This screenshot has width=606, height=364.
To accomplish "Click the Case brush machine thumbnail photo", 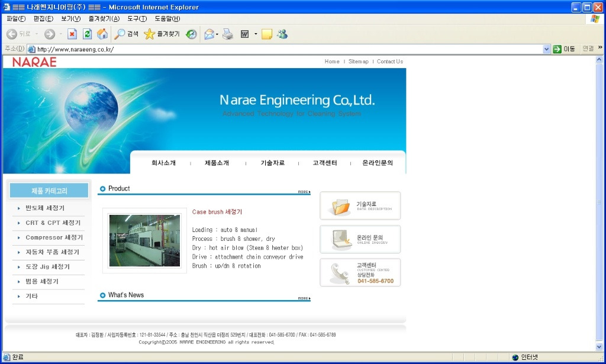I will [x=144, y=240].
